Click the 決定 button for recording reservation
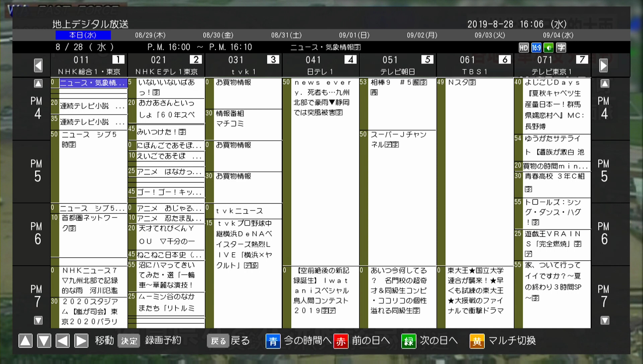Image resolution: width=643 pixels, height=364 pixels. click(x=129, y=341)
